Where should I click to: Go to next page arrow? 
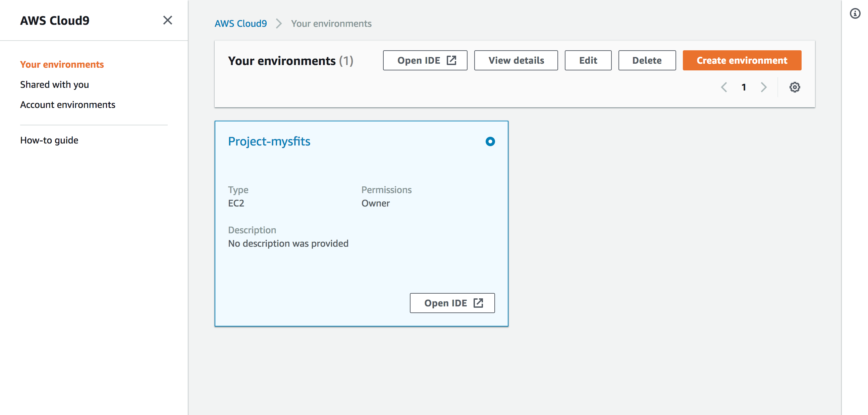(x=764, y=87)
